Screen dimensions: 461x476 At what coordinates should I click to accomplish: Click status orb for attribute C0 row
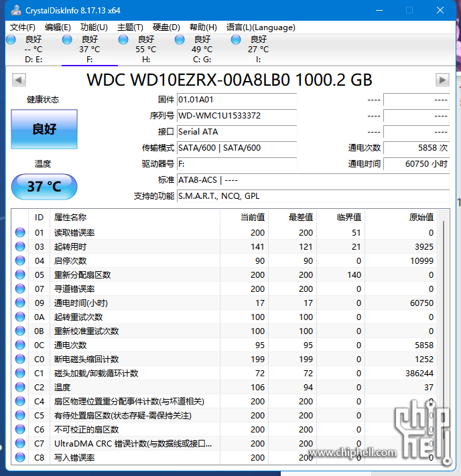[x=20, y=359]
